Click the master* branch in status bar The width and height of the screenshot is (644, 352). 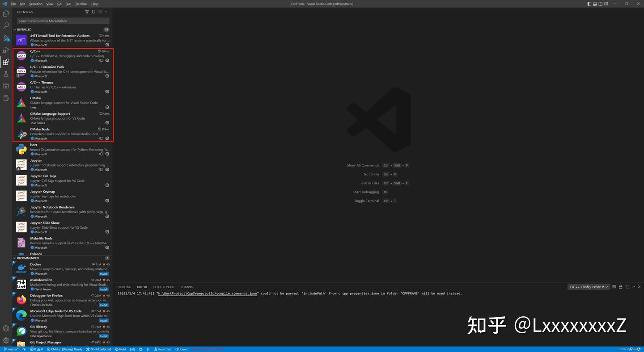pos(11,349)
